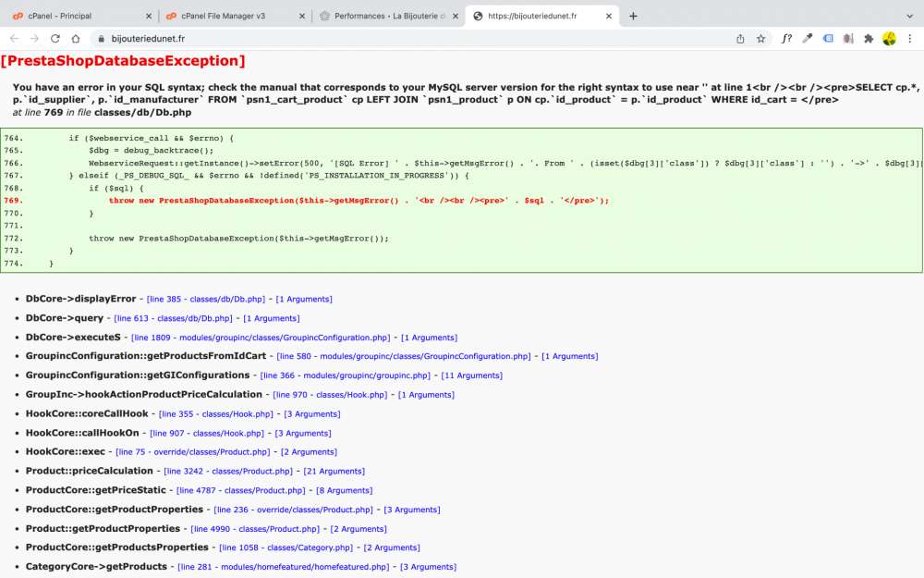Close the cPanel File Manager v3 tab

tap(302, 16)
